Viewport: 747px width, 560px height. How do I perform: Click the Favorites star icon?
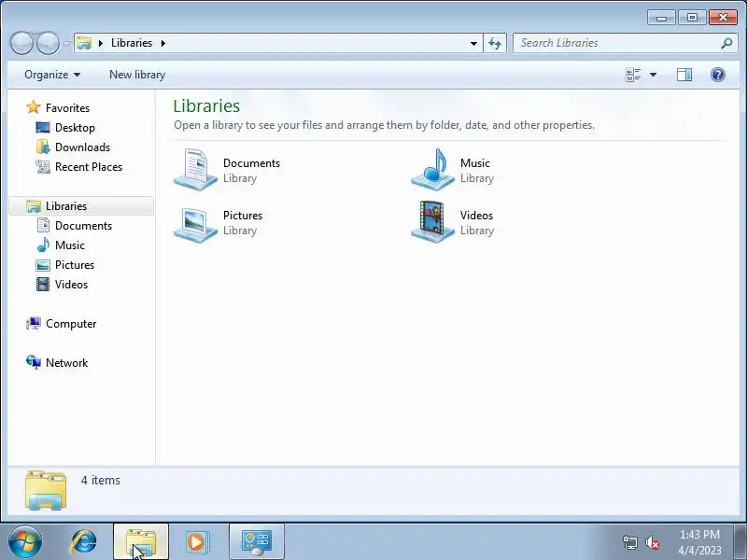(x=34, y=107)
